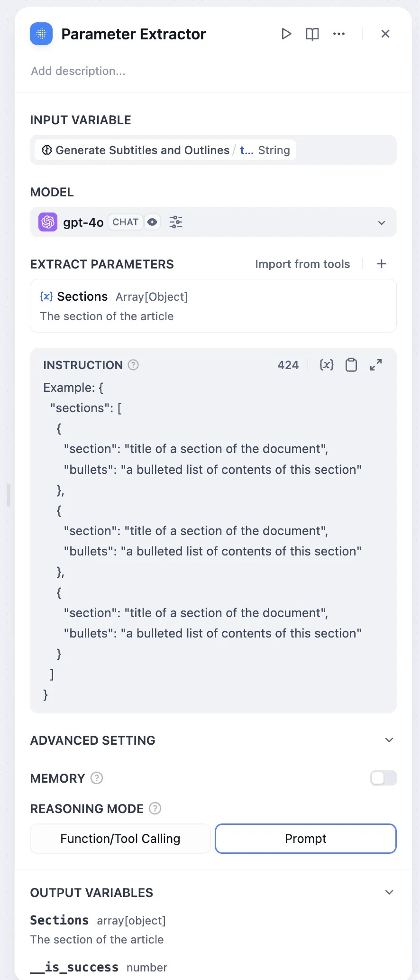420x980 pixels.
Task: Collapse the Output Variables section
Action: (389, 892)
